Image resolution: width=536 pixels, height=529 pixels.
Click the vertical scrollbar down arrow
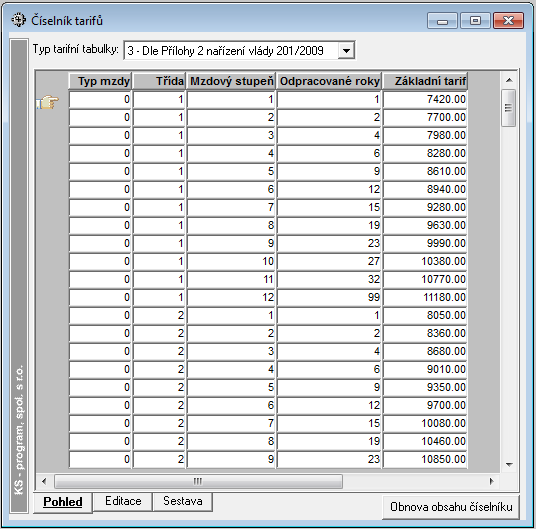[509, 464]
